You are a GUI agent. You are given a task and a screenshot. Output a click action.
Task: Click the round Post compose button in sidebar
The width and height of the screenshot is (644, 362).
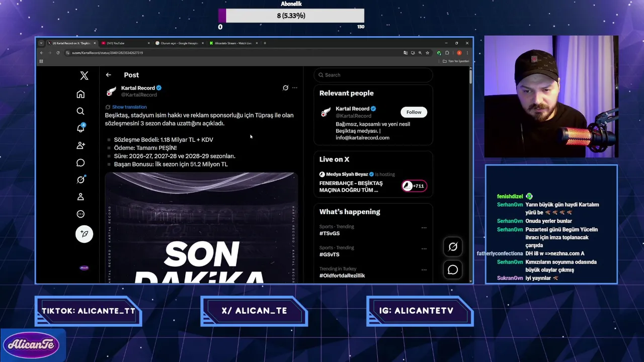pos(84,234)
